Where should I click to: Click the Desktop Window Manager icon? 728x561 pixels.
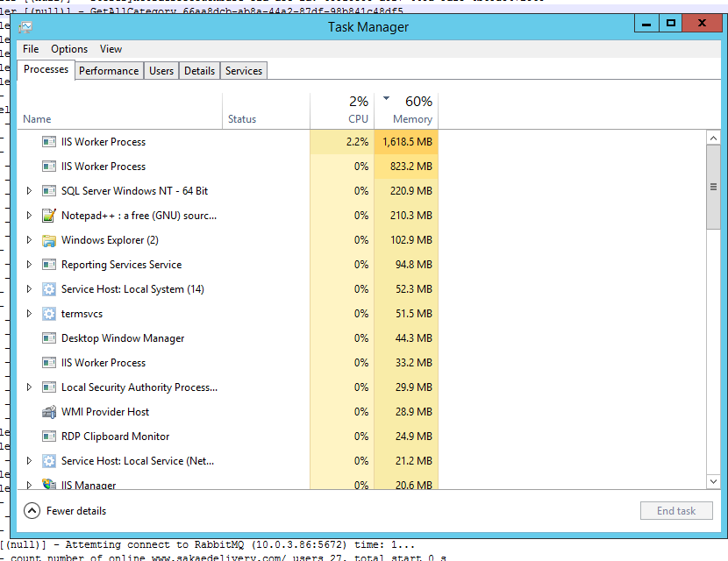[49, 338]
